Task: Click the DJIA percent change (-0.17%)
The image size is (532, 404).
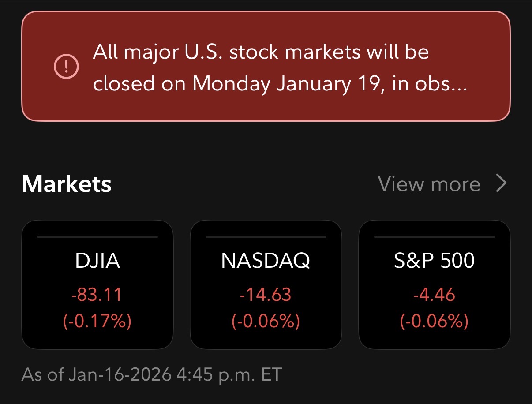Action: pyautogui.click(x=97, y=322)
